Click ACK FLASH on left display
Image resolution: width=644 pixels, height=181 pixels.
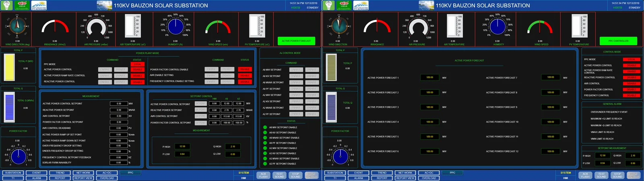263,175
